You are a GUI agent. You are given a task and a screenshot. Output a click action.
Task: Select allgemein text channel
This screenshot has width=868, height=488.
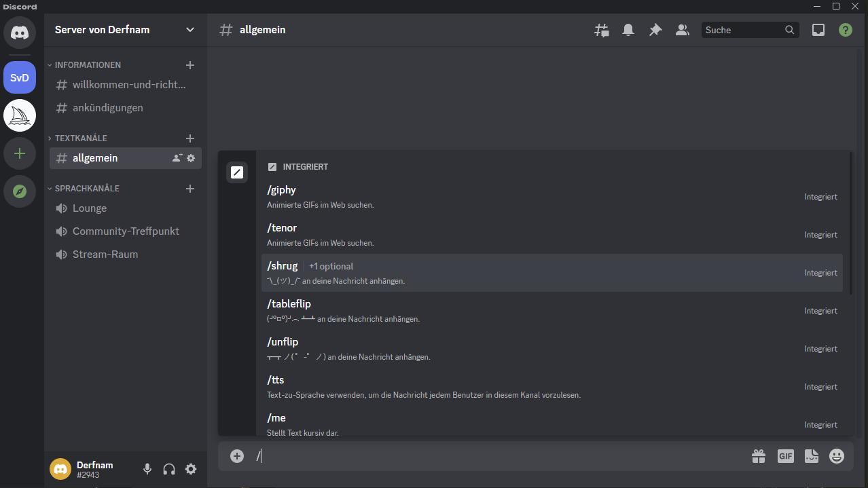(x=126, y=158)
